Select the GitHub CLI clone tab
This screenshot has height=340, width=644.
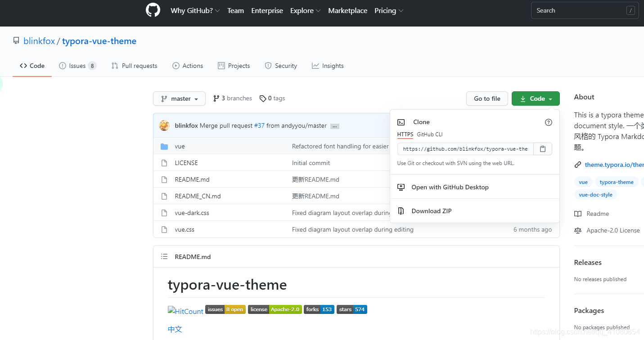(x=430, y=134)
